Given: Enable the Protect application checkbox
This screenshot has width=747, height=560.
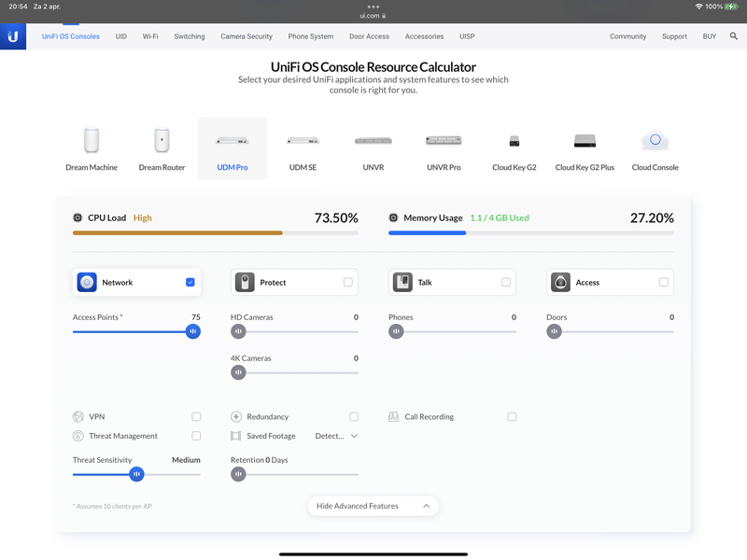Looking at the screenshot, I should coord(347,283).
